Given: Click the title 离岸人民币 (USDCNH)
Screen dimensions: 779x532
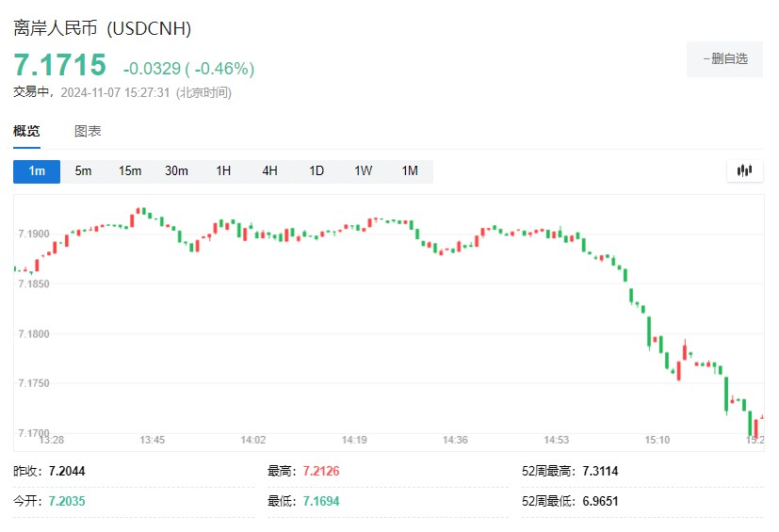Looking at the screenshot, I should point(103,28).
